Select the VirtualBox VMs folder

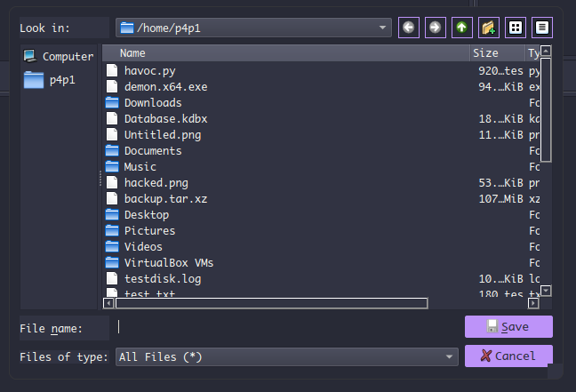click(168, 262)
